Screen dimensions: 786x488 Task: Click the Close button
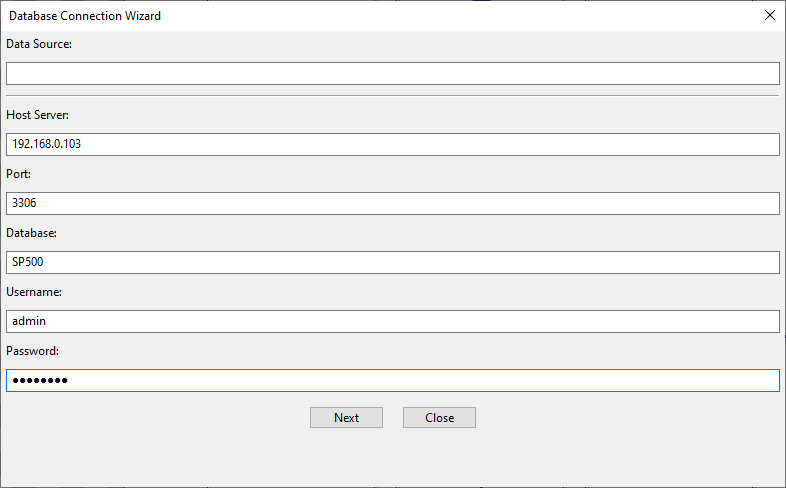tap(439, 417)
